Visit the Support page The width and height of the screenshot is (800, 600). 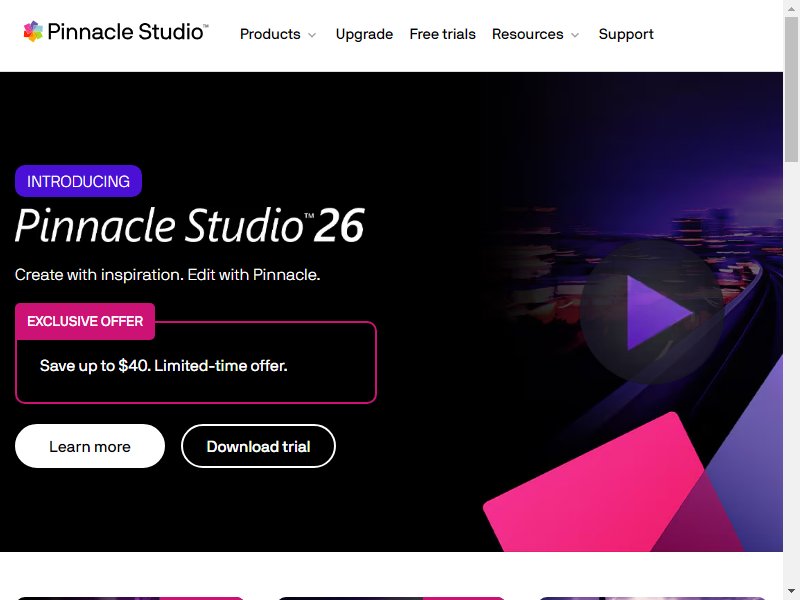coord(626,34)
